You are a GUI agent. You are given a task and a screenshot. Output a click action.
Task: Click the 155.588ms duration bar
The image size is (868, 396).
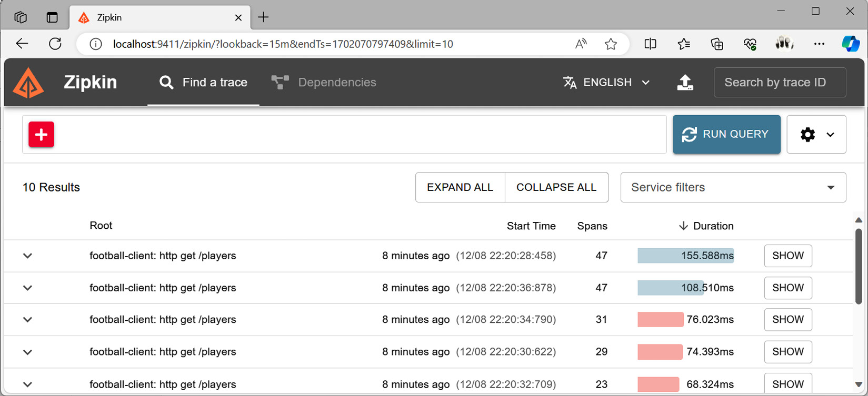click(685, 256)
